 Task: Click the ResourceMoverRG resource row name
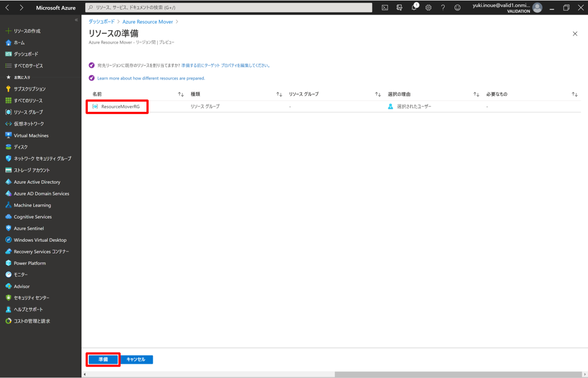121,107
